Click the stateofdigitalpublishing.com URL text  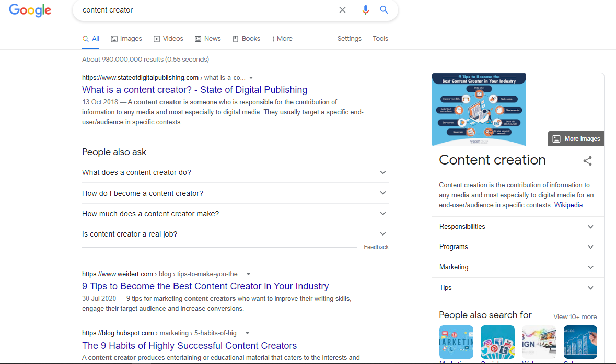[x=140, y=78]
